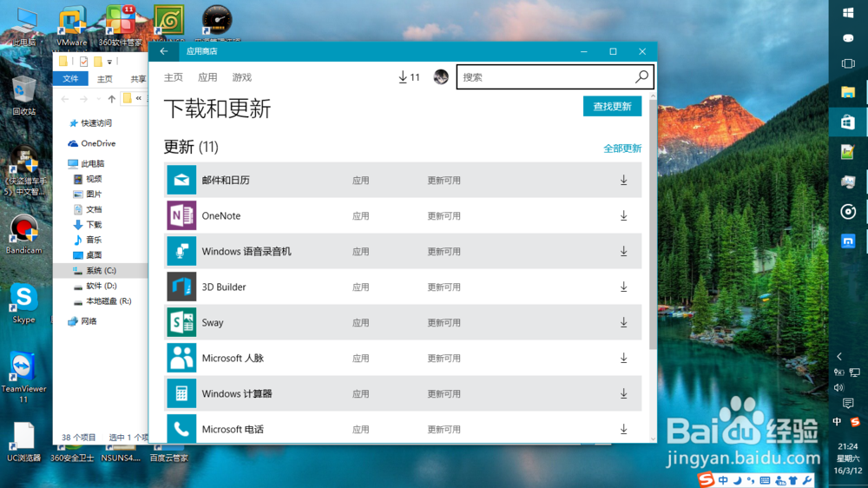Image resolution: width=868 pixels, height=488 pixels.
Task: Download the OneNote update
Action: [x=624, y=215]
